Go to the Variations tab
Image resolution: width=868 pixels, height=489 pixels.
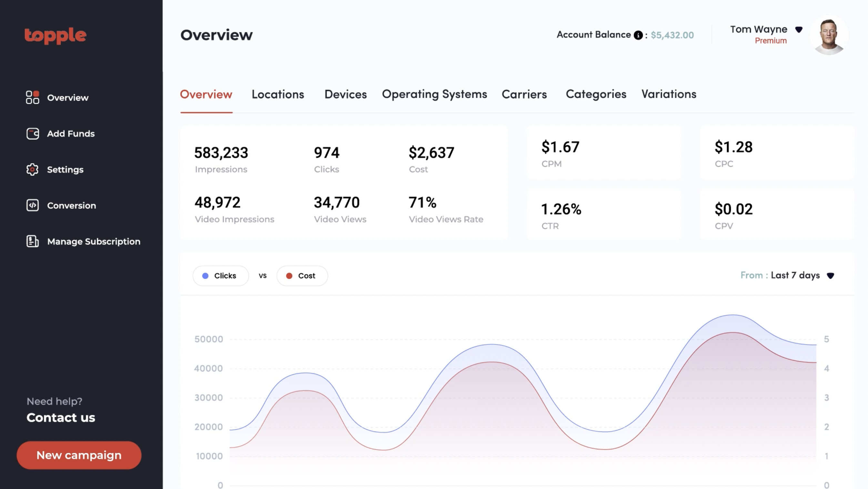click(x=669, y=94)
